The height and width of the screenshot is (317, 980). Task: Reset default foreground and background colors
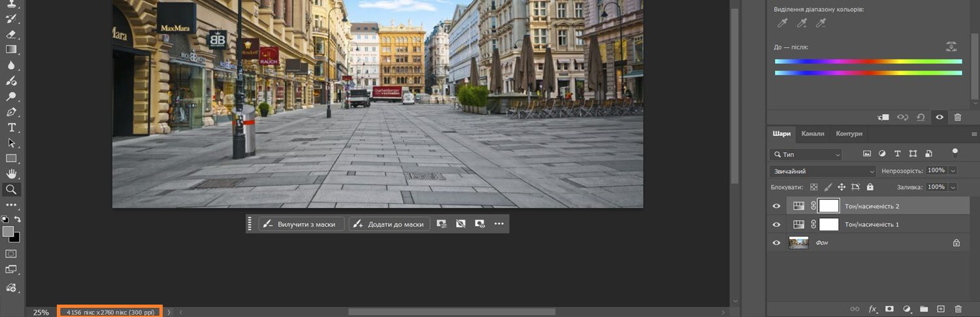pos(5,220)
